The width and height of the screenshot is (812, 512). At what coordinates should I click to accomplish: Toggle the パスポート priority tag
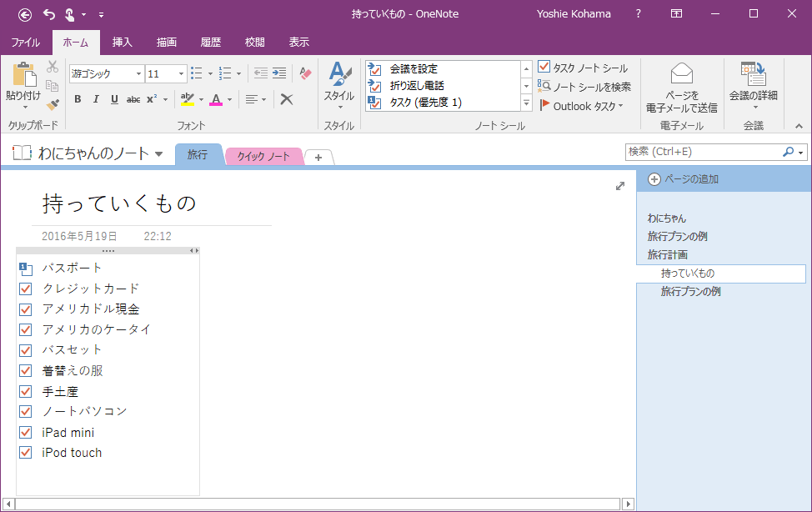click(x=25, y=269)
